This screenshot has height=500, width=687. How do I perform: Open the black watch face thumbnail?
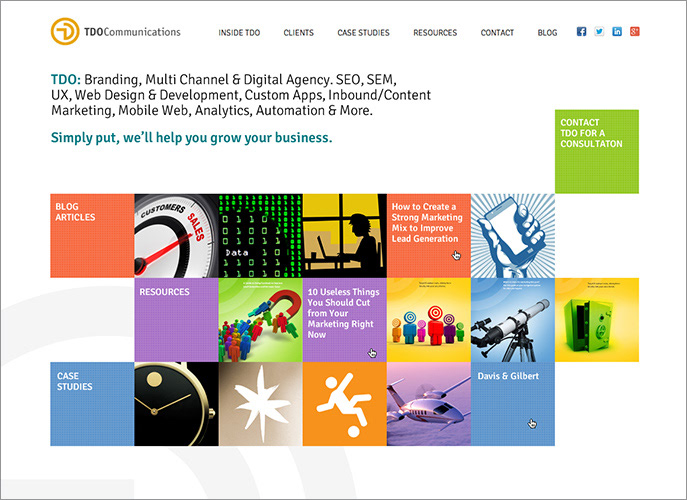(176, 404)
